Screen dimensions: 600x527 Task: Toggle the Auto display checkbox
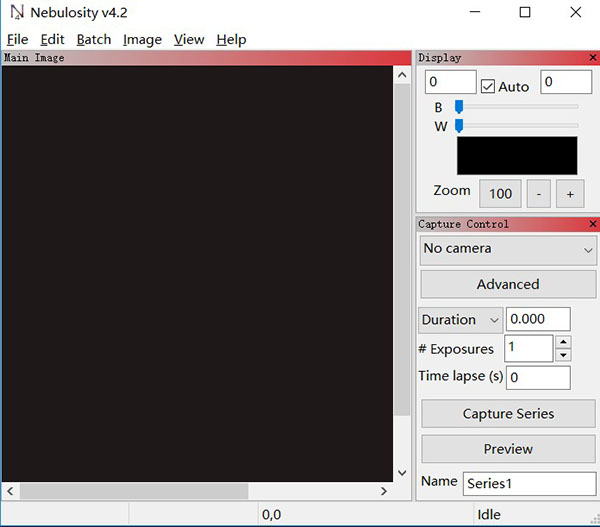tap(488, 86)
